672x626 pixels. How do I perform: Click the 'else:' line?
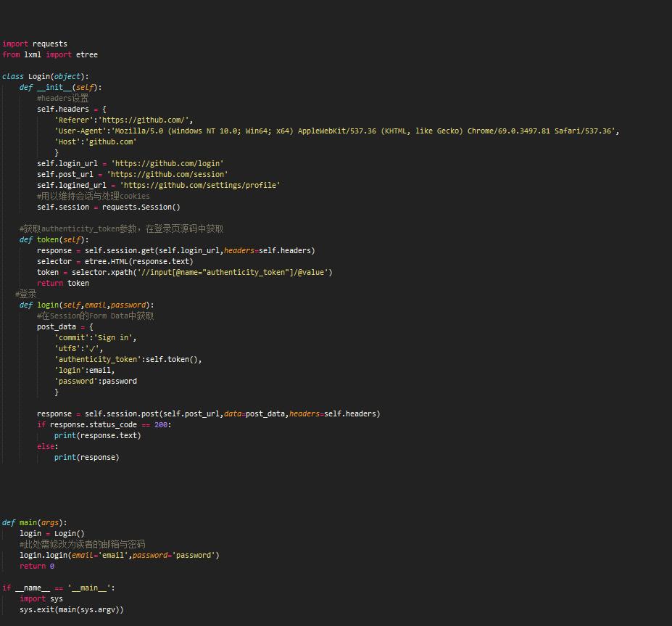tap(48, 446)
